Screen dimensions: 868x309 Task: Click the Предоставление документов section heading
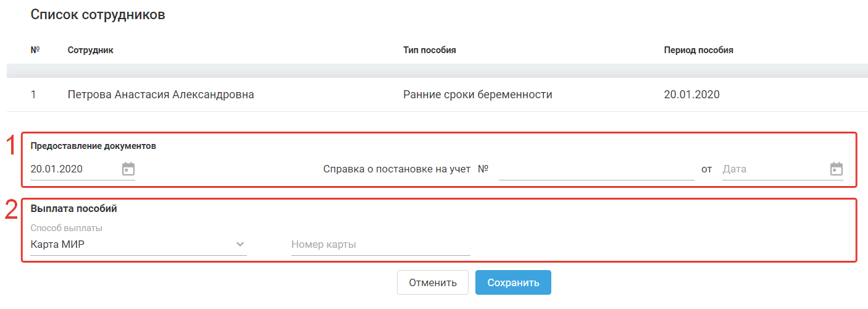[x=93, y=146]
